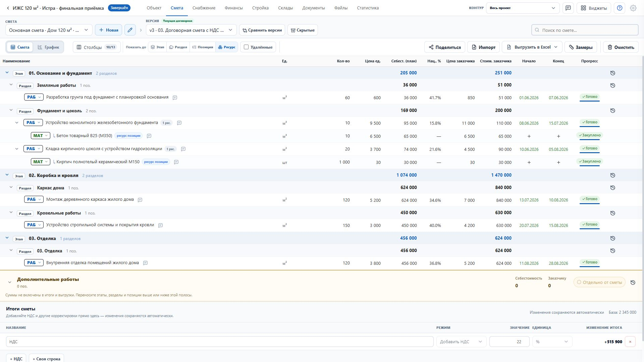Viewport: 644px width, 362px height.
Task: Open comment icon for Бетон товарный B25
Action: pyautogui.click(x=149, y=136)
